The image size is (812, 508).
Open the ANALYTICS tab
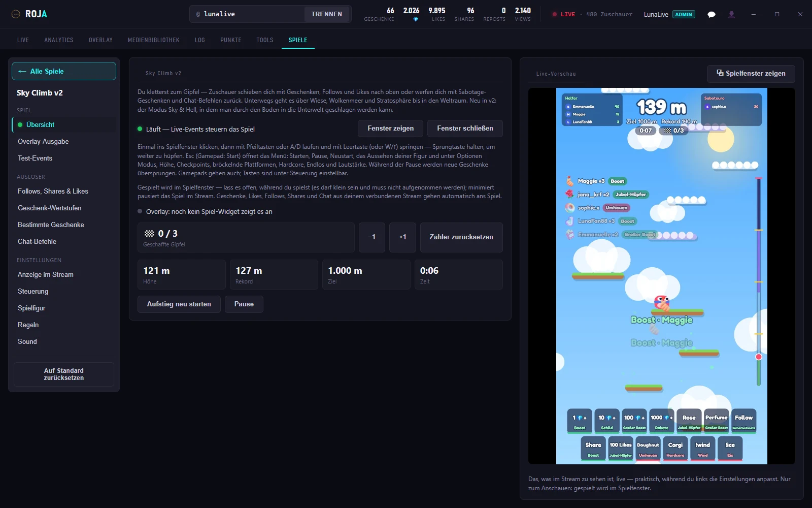click(x=59, y=40)
